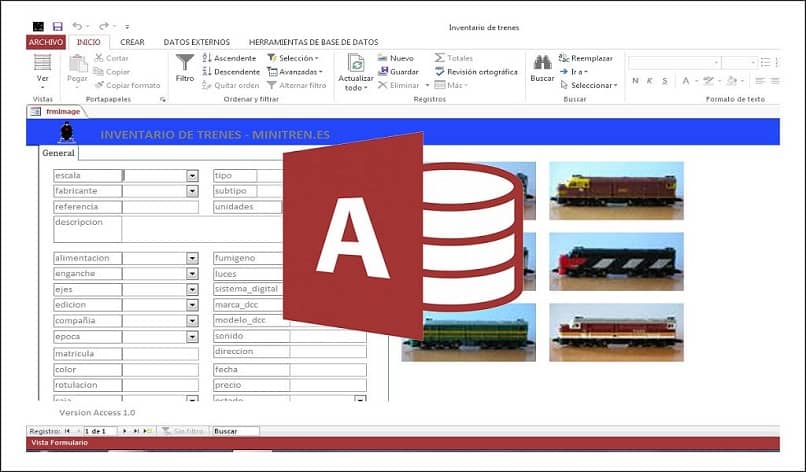
Task: Click the Buscar binoculars icon
Action: point(542,66)
